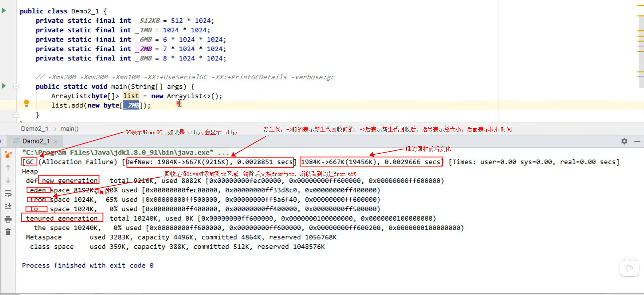Click 'reserved 1048576K' in console
The image size is (644, 295).
(x=291, y=247)
